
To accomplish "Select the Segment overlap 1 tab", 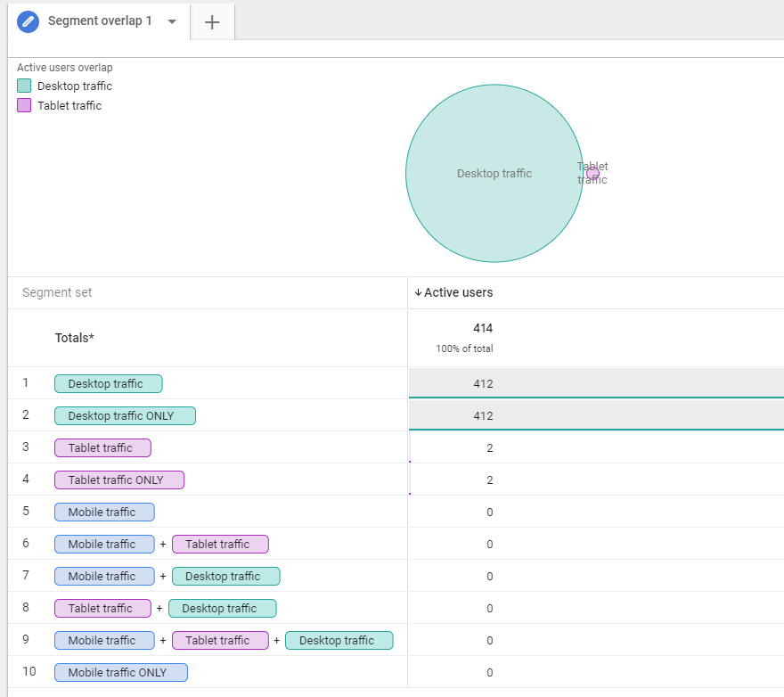I will coord(99,21).
